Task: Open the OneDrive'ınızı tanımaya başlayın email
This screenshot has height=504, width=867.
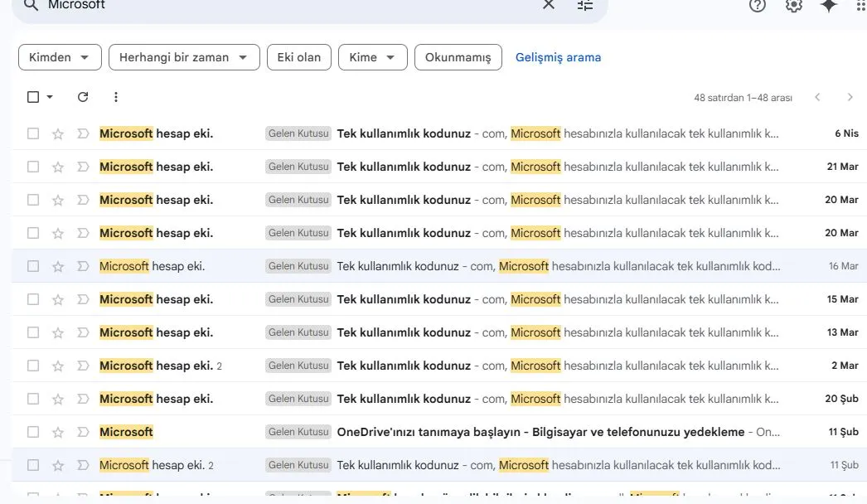Action: 439,432
